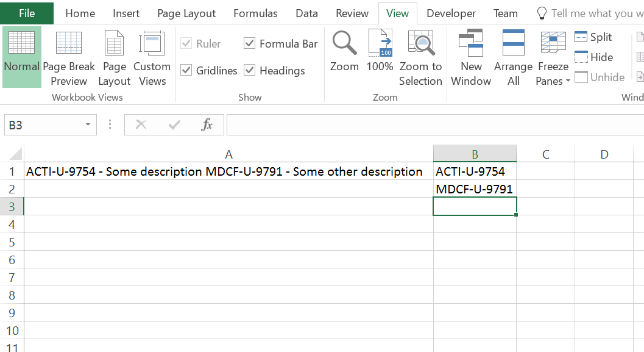Select cell B2 containing MDCF-U-9791
This screenshot has width=644, height=352.
click(x=474, y=189)
